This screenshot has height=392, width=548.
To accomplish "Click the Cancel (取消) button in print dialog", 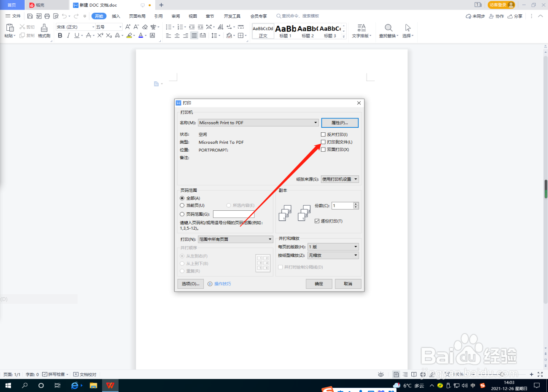I will [348, 284].
